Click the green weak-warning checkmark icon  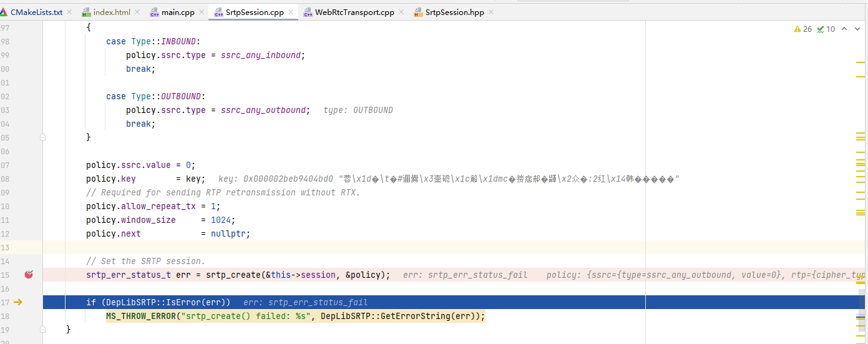click(x=820, y=29)
